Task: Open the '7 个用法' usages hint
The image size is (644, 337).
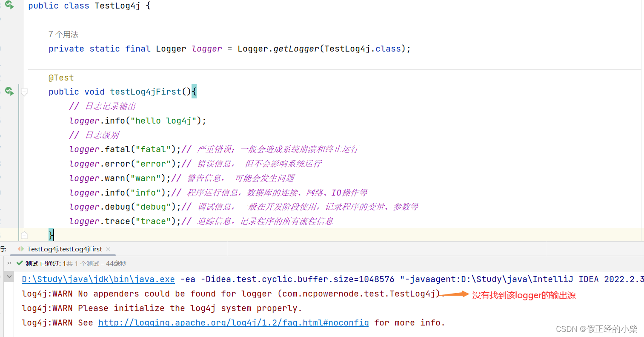Action: point(63,35)
